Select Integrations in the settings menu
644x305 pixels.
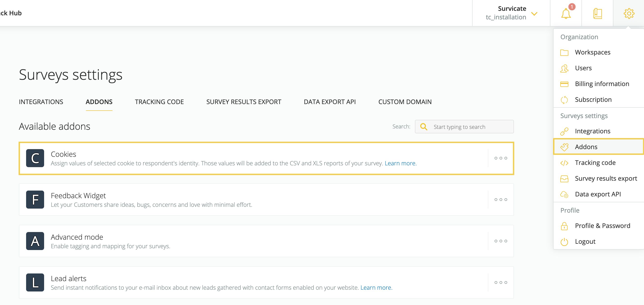click(599, 131)
